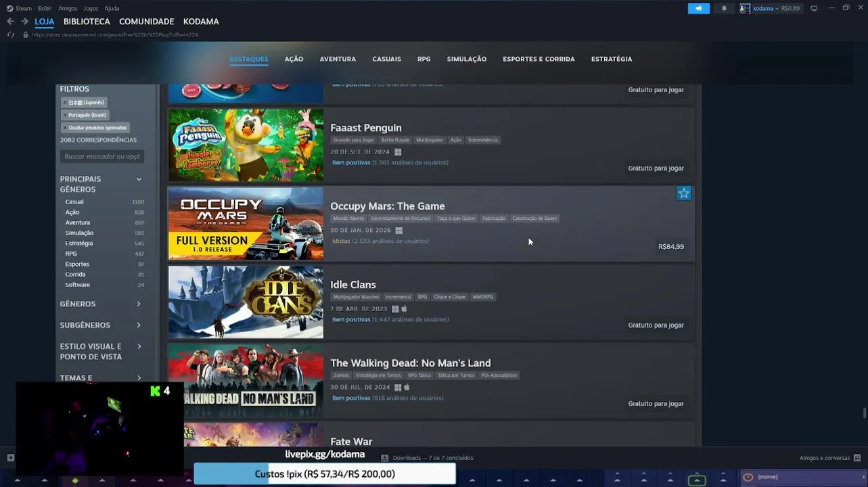
Task: Collapse the Principais Gêneros section
Action: pyautogui.click(x=139, y=179)
